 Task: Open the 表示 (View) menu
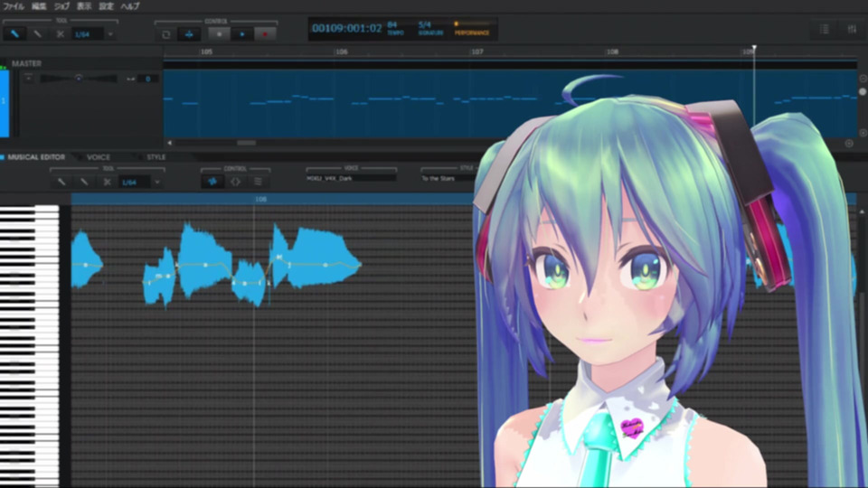point(83,6)
